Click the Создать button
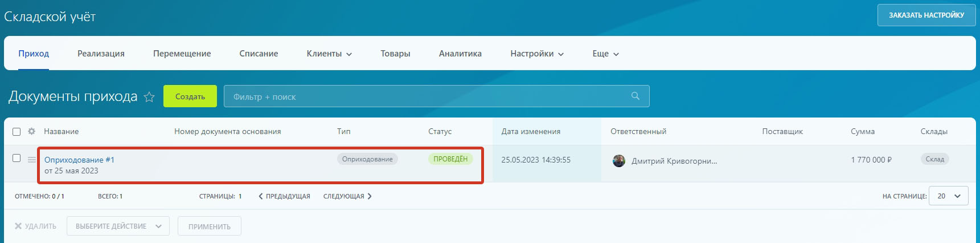980x243 pixels. (x=190, y=96)
